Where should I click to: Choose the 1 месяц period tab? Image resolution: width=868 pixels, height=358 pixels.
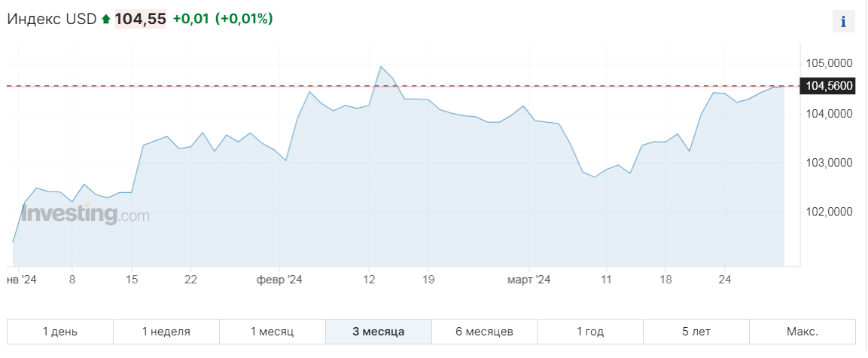click(273, 332)
